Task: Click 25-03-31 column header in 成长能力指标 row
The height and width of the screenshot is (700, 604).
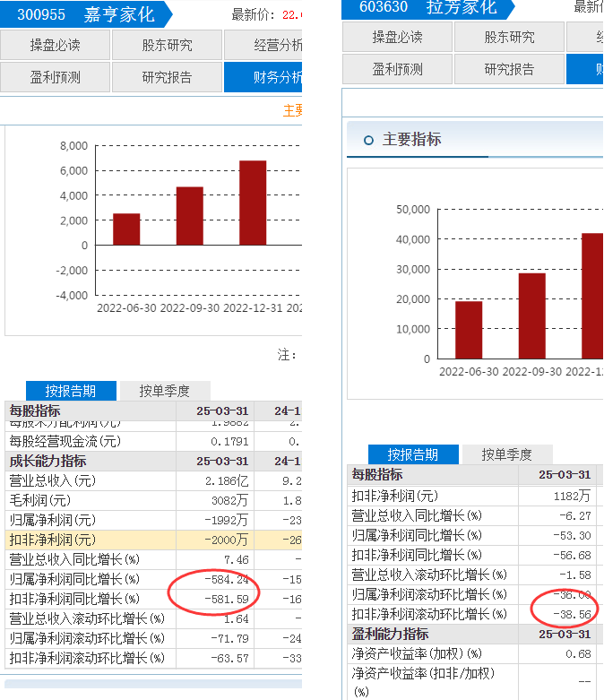Action: pyautogui.click(x=222, y=462)
